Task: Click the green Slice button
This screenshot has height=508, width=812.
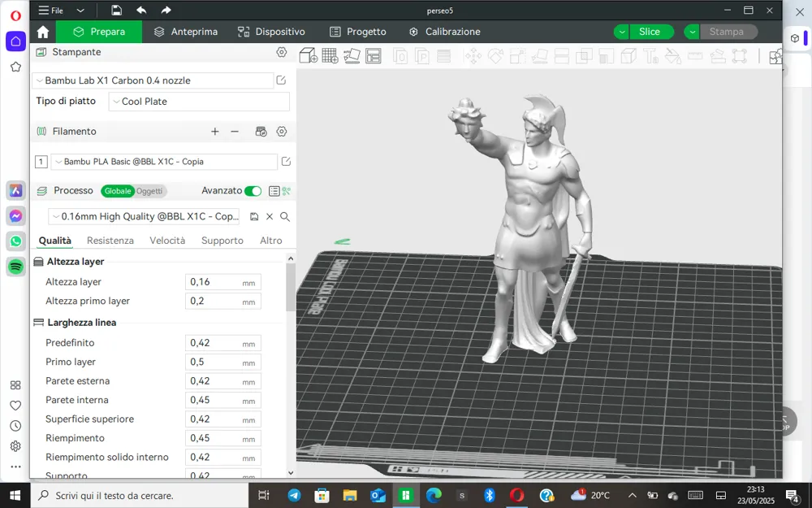Action: click(x=651, y=32)
